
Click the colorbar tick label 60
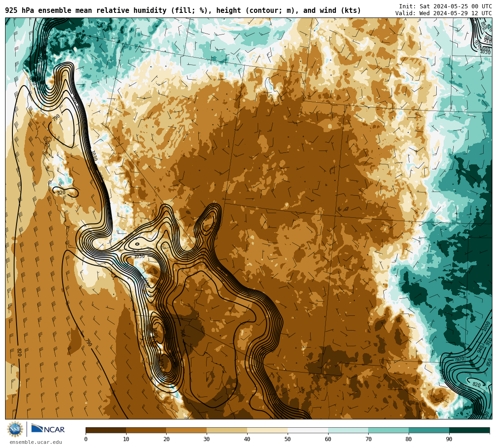pos(328,439)
